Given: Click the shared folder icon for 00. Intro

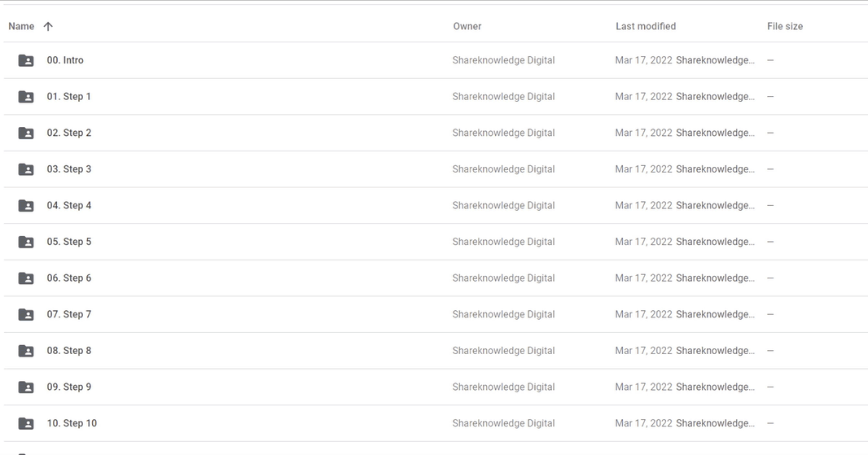Looking at the screenshot, I should tap(26, 60).
